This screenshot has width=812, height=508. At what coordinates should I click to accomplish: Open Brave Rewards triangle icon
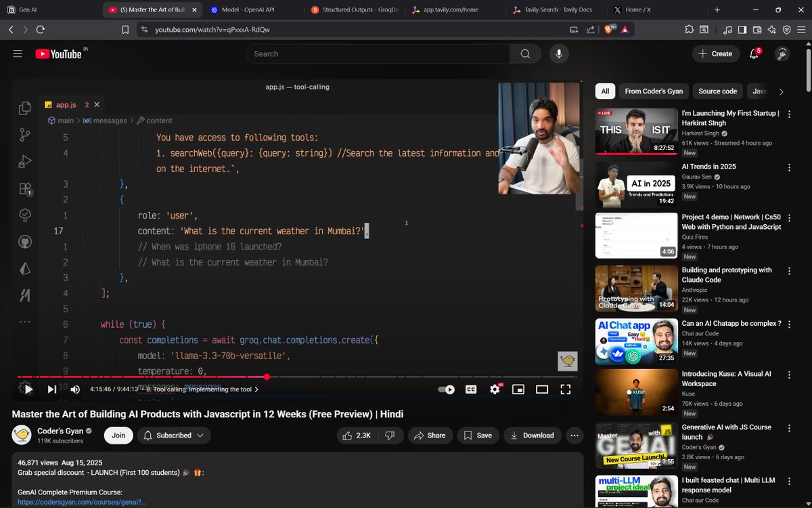point(625,30)
